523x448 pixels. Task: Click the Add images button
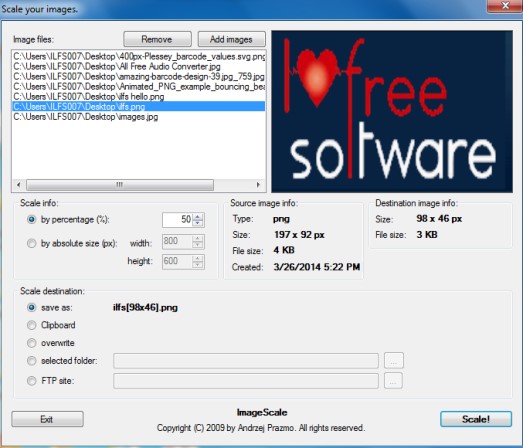pos(231,39)
